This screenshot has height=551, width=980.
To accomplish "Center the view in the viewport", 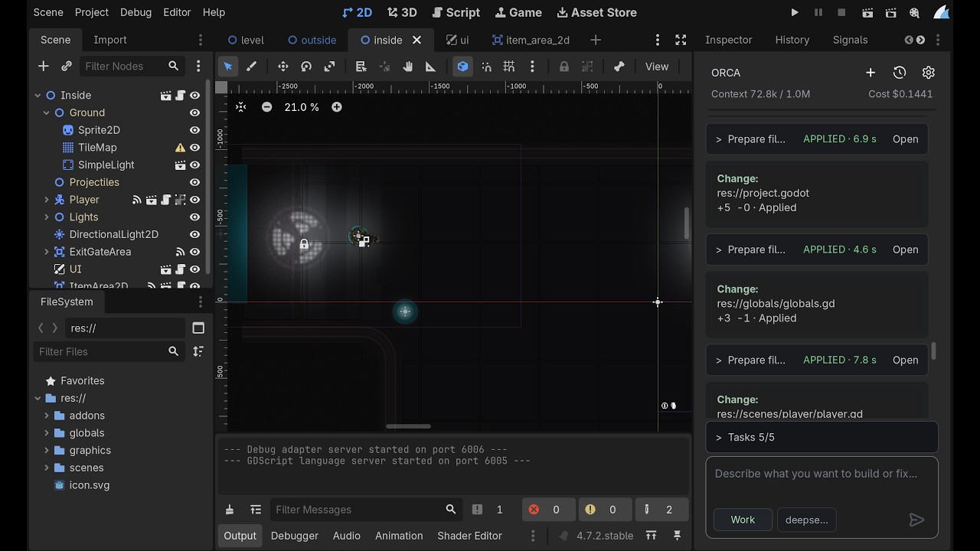I will point(241,107).
